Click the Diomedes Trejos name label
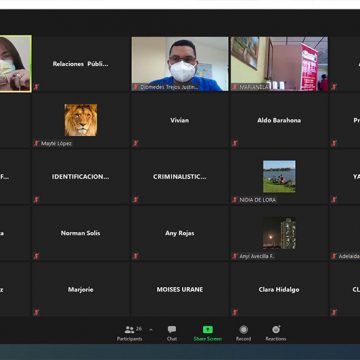This screenshot has width=360, height=360. pyautogui.click(x=169, y=87)
